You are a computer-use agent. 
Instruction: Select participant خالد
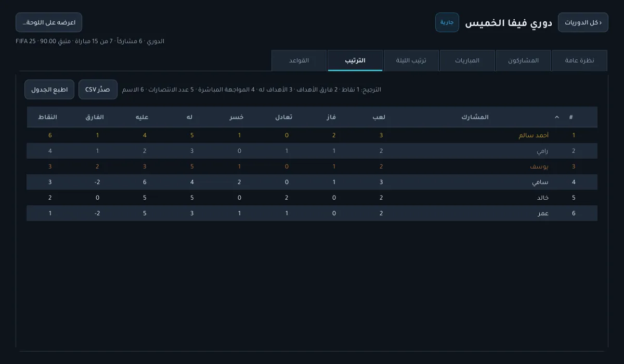543,198
